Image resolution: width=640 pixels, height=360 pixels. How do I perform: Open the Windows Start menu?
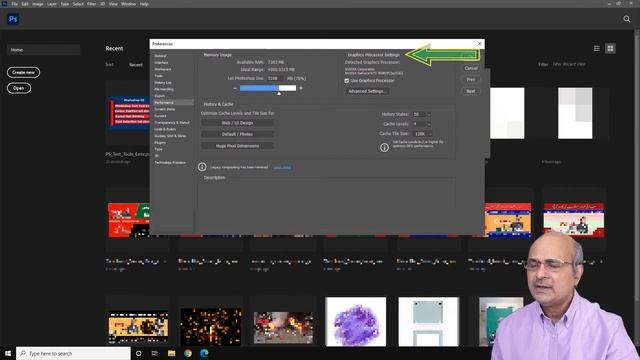click(x=8, y=353)
